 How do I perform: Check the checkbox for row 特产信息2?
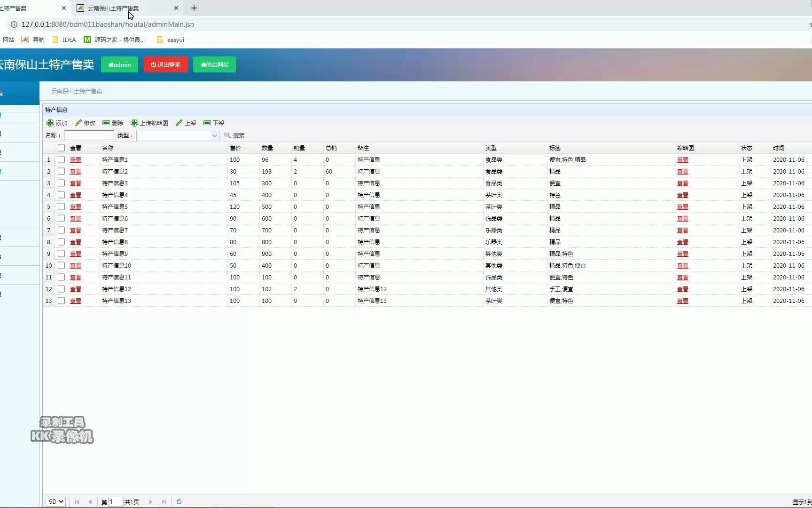point(61,171)
